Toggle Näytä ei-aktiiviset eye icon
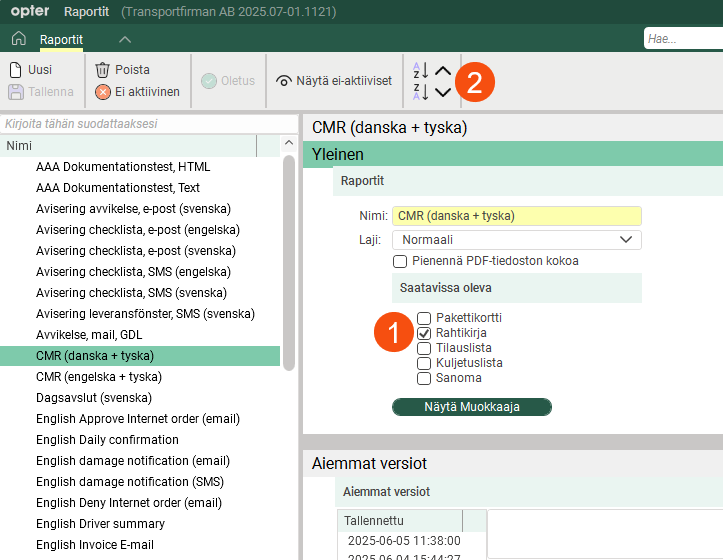Viewport: 723px width, 560px height. (284, 81)
